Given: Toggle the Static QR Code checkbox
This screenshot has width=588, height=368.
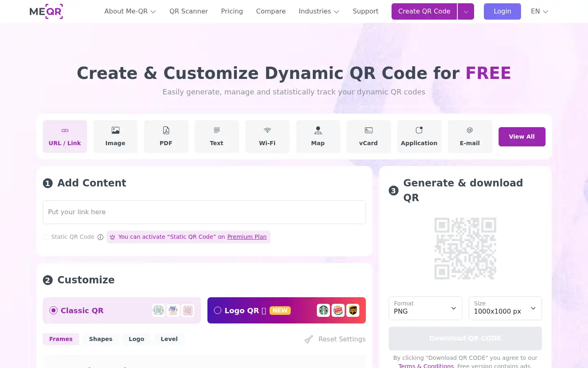Looking at the screenshot, I should coord(46,237).
